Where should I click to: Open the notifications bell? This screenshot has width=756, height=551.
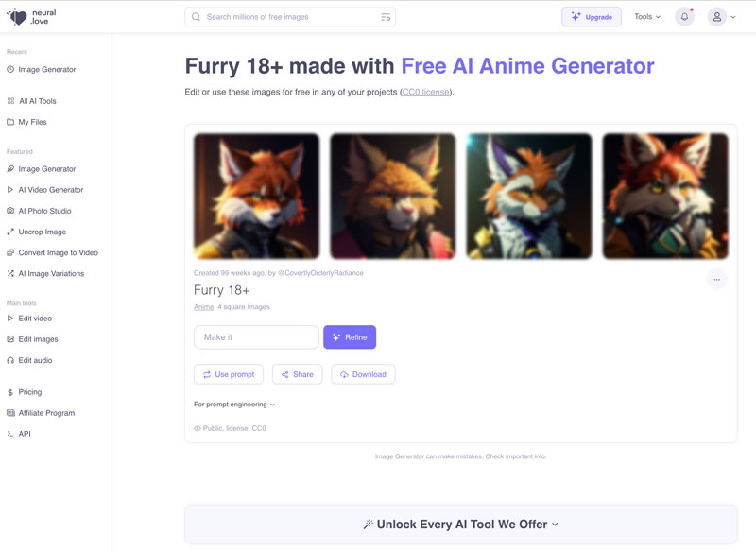click(683, 16)
